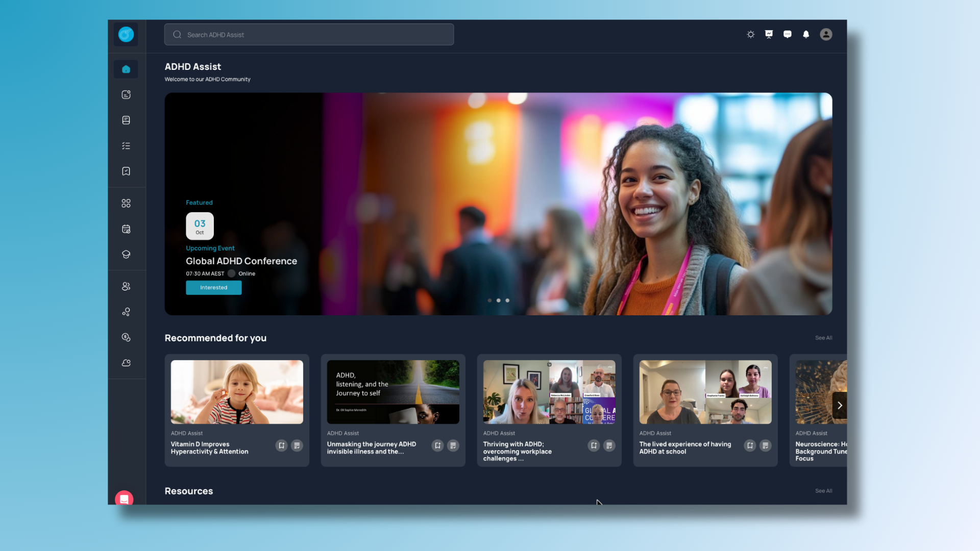Select the first carousel slide dot
The width and height of the screenshot is (980, 551).
(489, 300)
